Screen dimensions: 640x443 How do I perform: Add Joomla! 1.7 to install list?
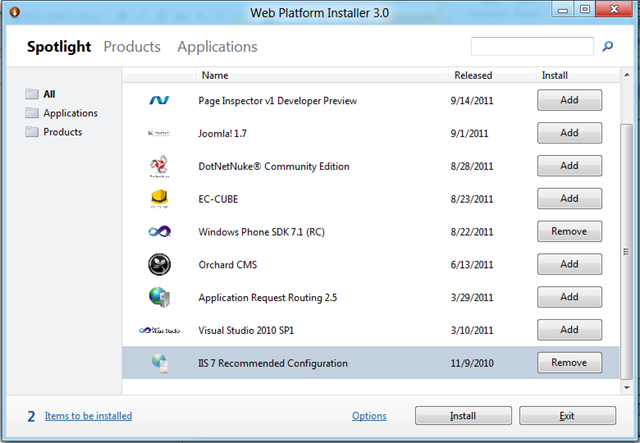coord(569,133)
